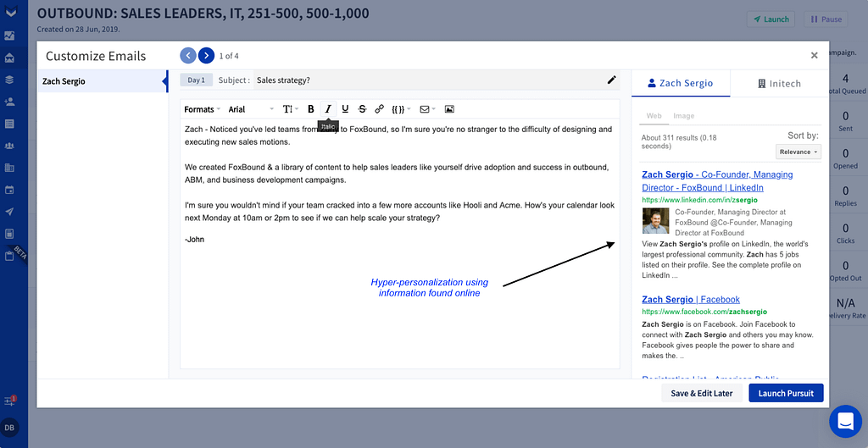Close the Customize Emails dialog
868x448 pixels.
[x=815, y=55]
